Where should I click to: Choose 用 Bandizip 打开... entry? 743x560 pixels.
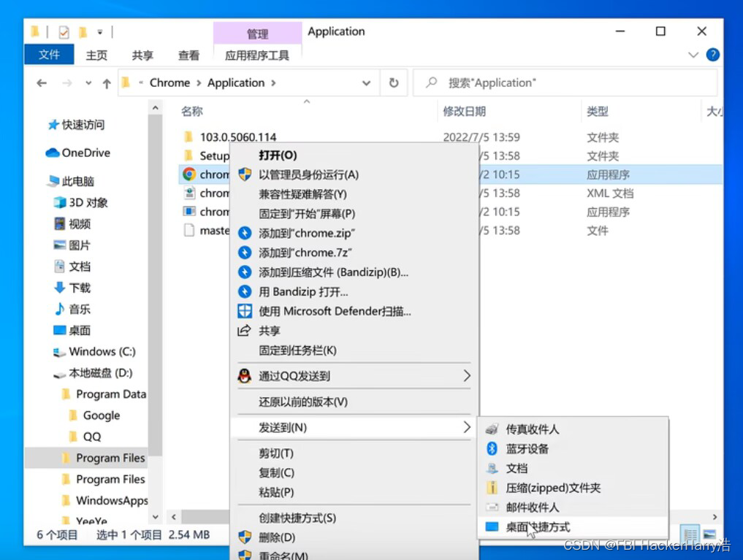[303, 291]
